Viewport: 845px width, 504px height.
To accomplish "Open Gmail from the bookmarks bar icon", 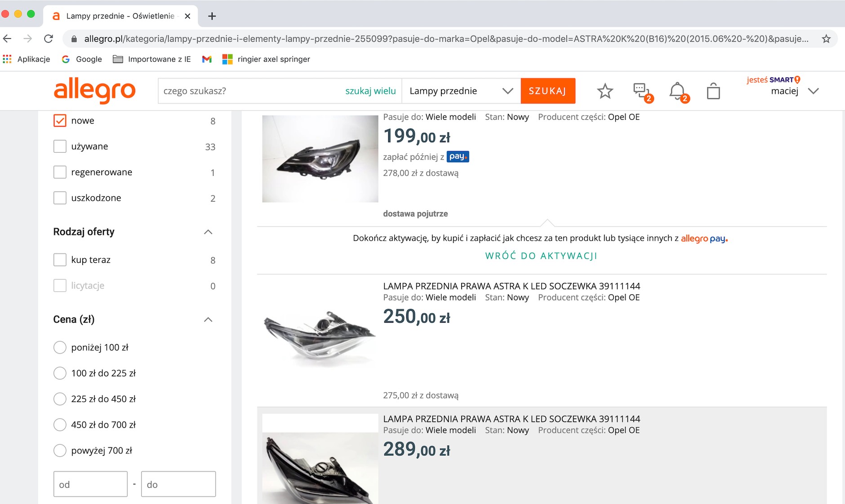I will [206, 59].
